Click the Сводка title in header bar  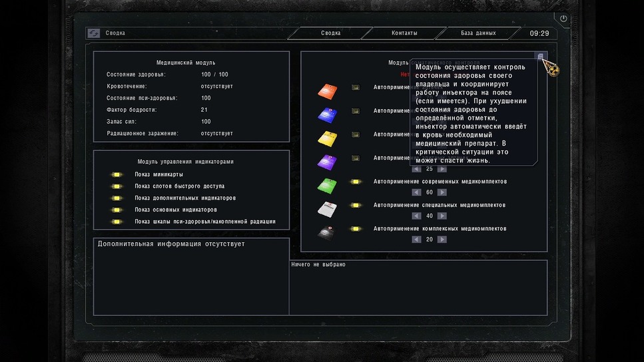point(115,33)
